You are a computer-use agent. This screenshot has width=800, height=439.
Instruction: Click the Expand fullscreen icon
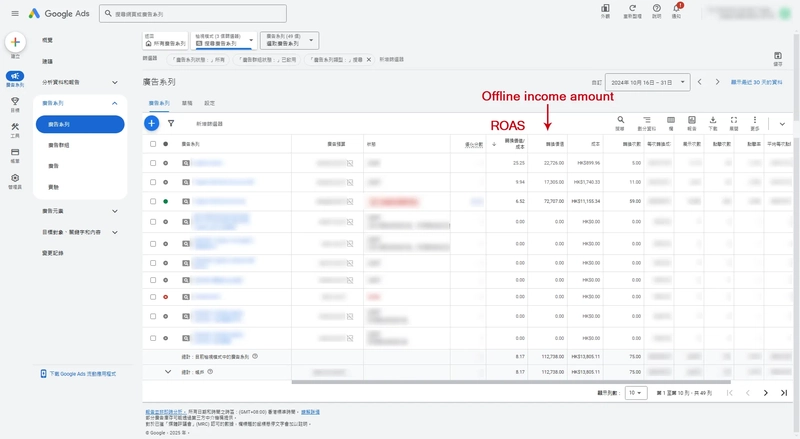(x=734, y=120)
